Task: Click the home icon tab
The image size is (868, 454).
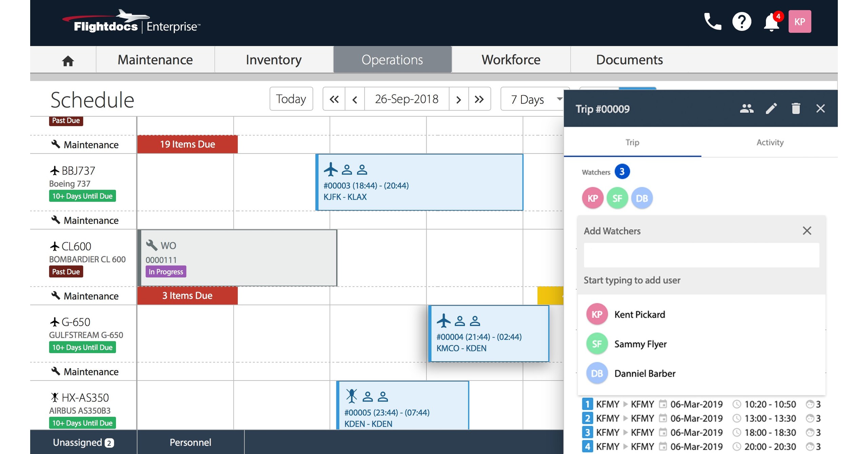Action: [x=68, y=60]
